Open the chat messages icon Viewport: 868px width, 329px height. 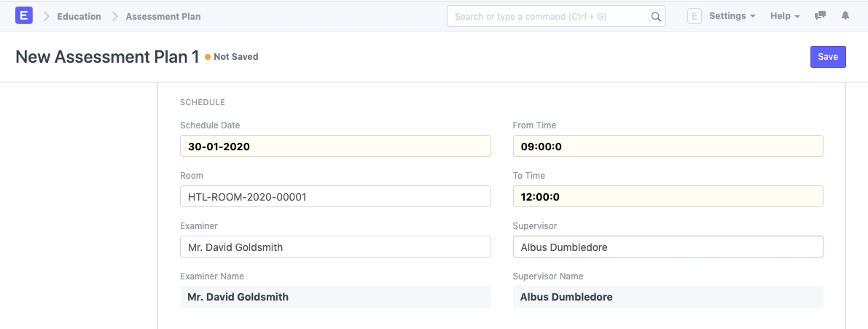820,16
